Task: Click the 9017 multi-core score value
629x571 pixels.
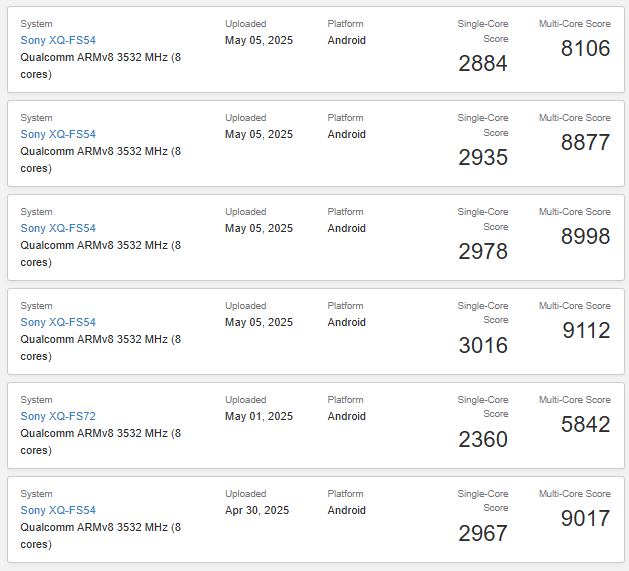Action: (x=585, y=518)
